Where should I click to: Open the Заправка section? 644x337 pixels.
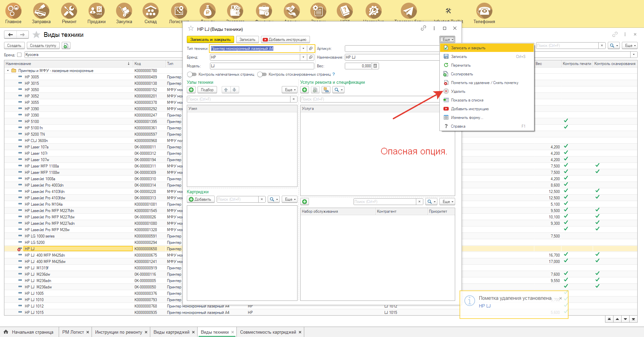(x=41, y=13)
